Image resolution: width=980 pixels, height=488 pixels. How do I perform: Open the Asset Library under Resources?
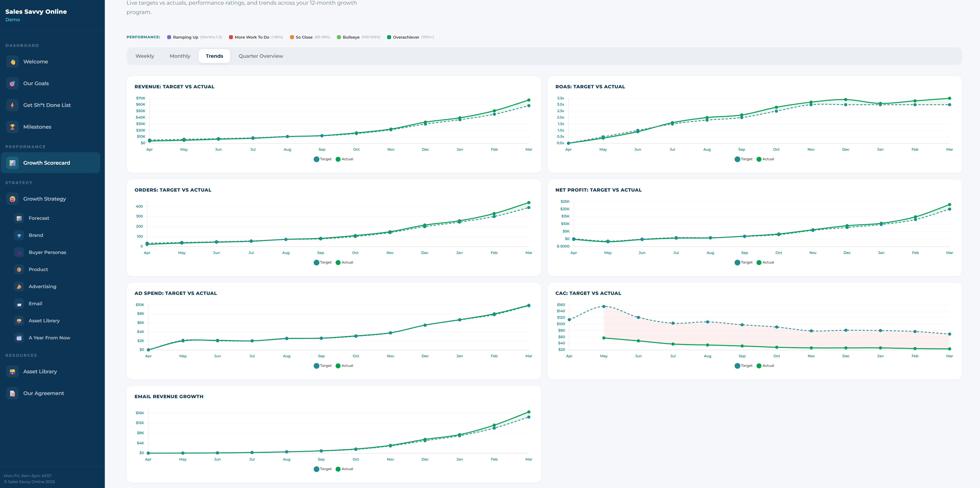40,372
